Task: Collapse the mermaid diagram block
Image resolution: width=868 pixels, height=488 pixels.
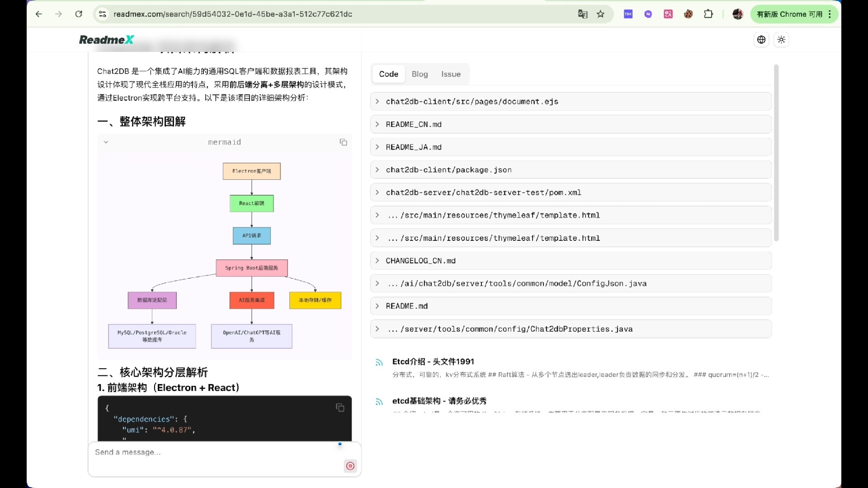Action: [x=106, y=142]
